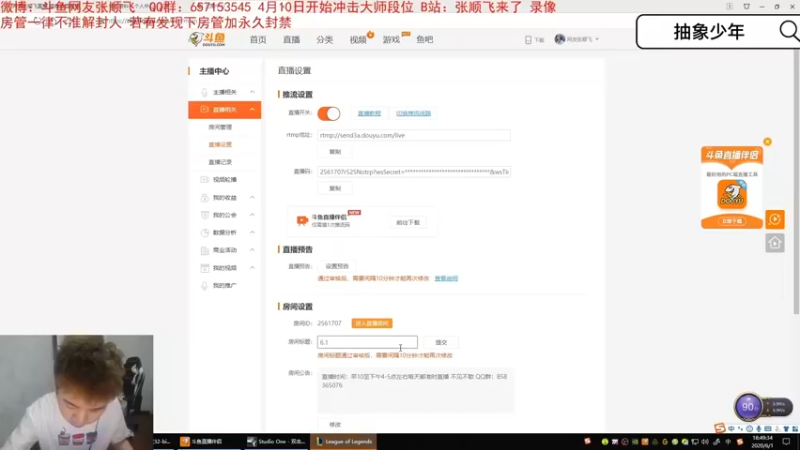Select 房间管理 in the sidebar
Screen dimensions: 800x450
220,127
